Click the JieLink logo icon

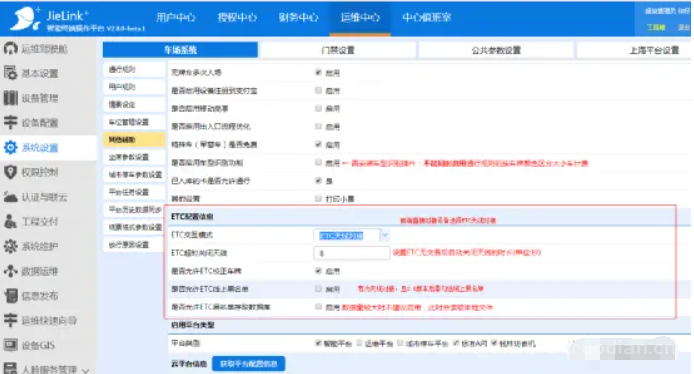(25, 18)
